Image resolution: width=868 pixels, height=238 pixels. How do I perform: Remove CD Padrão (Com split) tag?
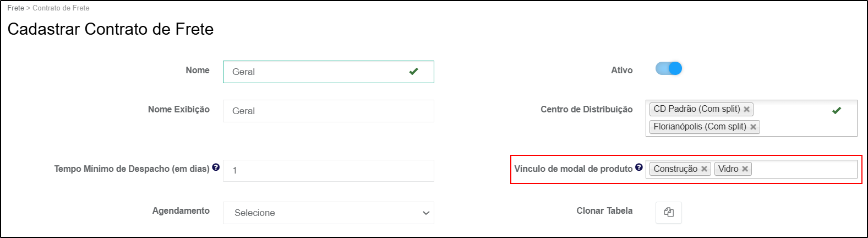[746, 109]
